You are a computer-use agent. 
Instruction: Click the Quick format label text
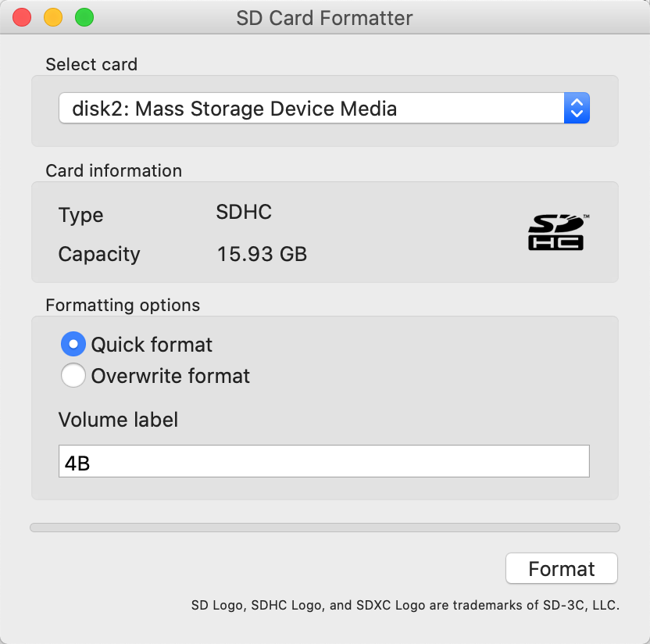tap(152, 345)
